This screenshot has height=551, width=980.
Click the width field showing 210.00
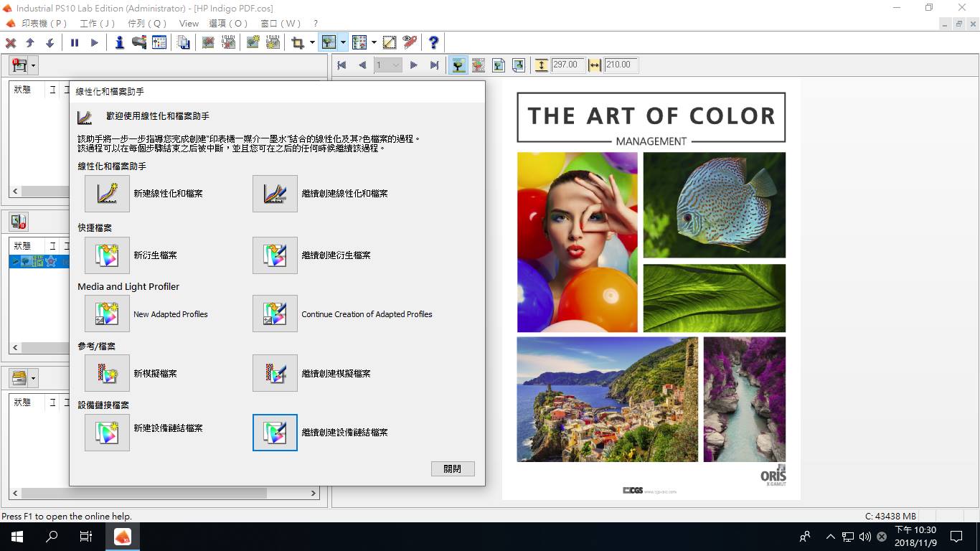point(621,65)
